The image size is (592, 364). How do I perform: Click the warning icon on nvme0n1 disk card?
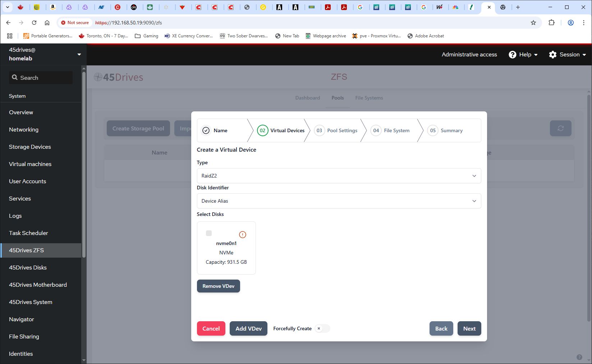pos(243,235)
